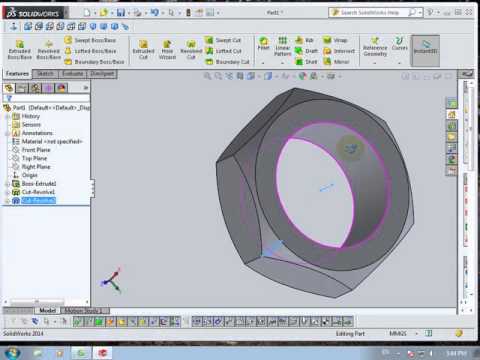Viewport: 480px width, 360px height.
Task: Open the Windows Start menu
Action: [x=12, y=353]
